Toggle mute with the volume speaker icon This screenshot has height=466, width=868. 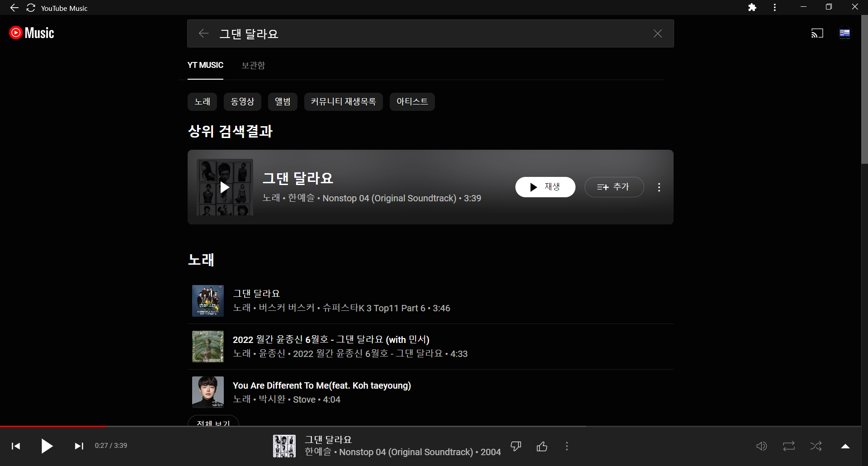click(x=762, y=446)
